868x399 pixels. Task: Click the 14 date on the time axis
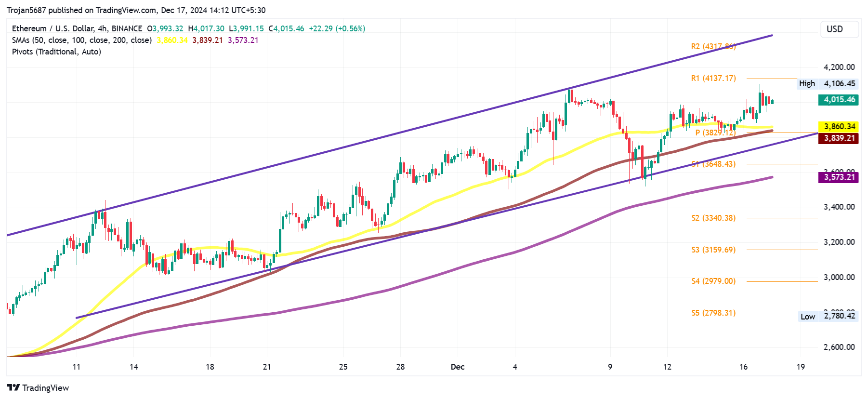[x=134, y=367]
